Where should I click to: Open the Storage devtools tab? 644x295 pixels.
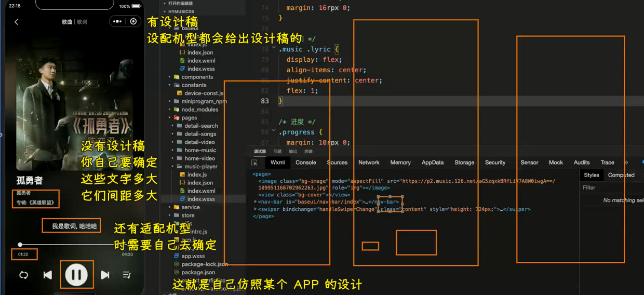tap(464, 163)
